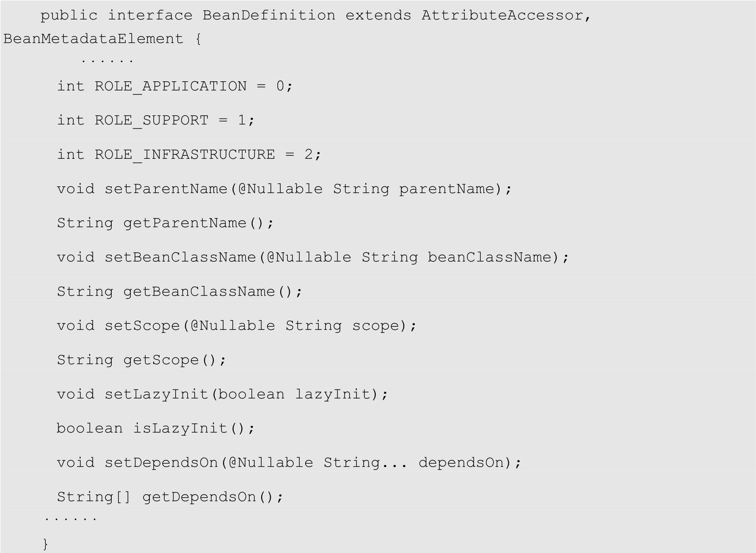The image size is (756, 553).
Task: Click the setDependsOn method name
Action: coord(161,463)
